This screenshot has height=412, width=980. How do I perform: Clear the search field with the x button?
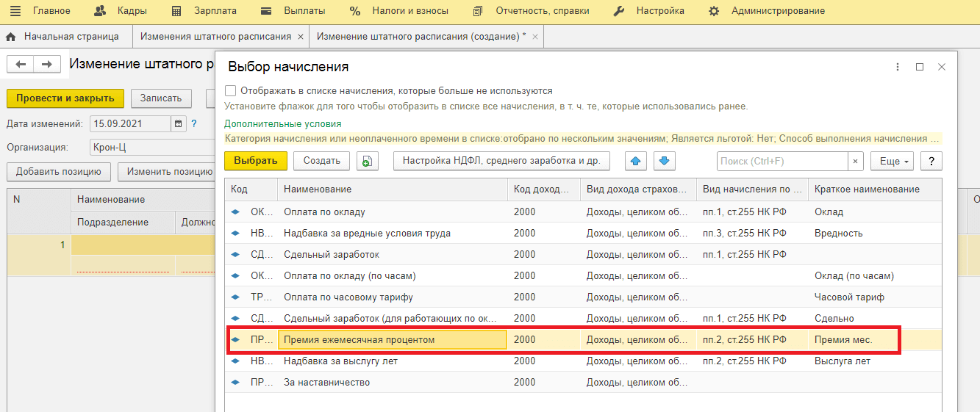tap(856, 161)
